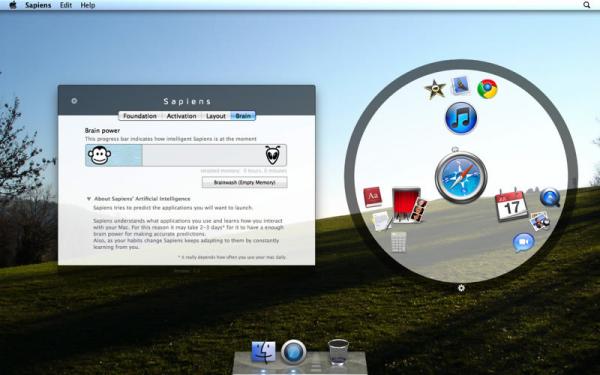Launch Safari from the circular launcher
Viewport: 600px width, 375px height.
[x=461, y=177]
